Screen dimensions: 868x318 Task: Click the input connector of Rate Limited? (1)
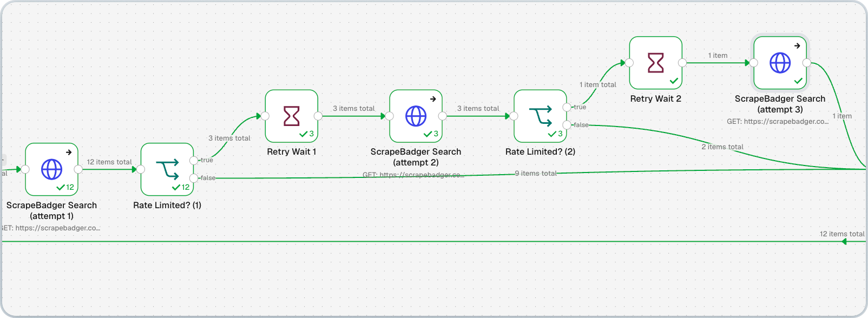click(141, 169)
